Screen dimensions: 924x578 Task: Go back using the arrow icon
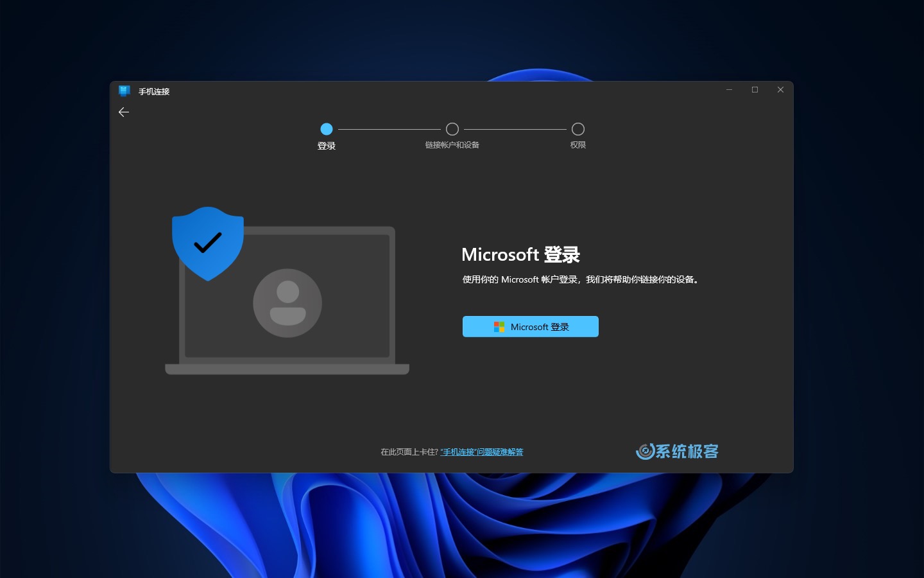124,112
